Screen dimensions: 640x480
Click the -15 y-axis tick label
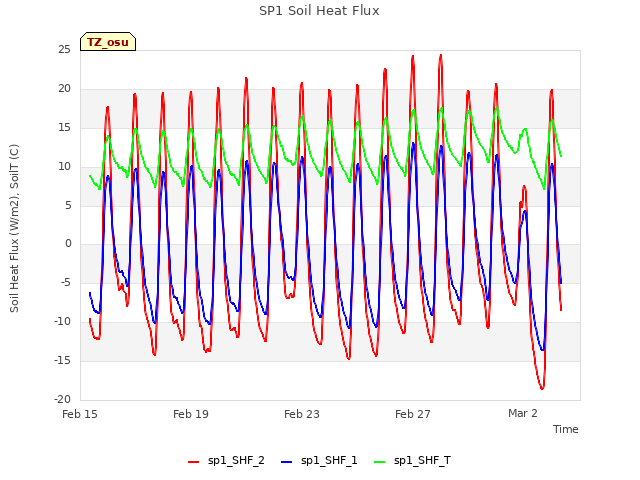click(x=62, y=360)
